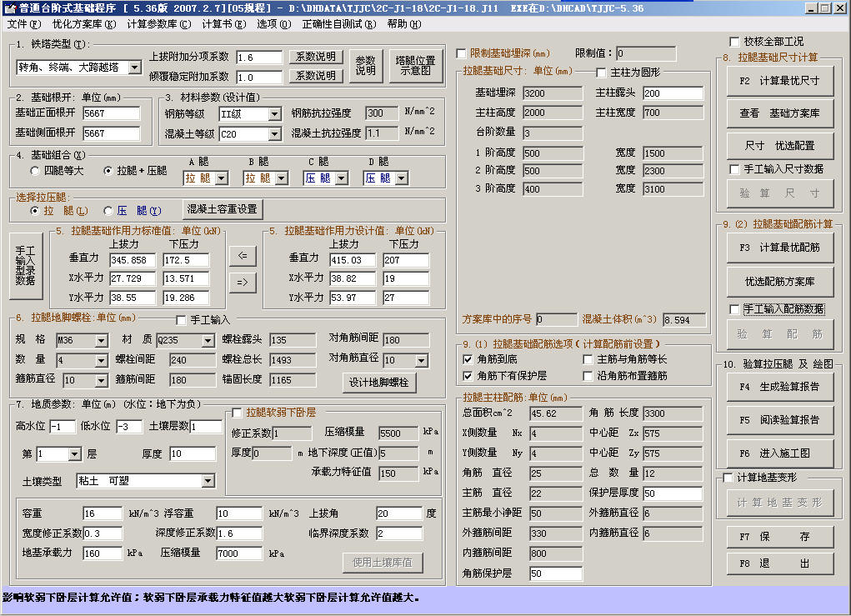This screenshot has width=851, height=616.
Task: Click the 尺寸 优选配置 button
Action: click(x=780, y=145)
